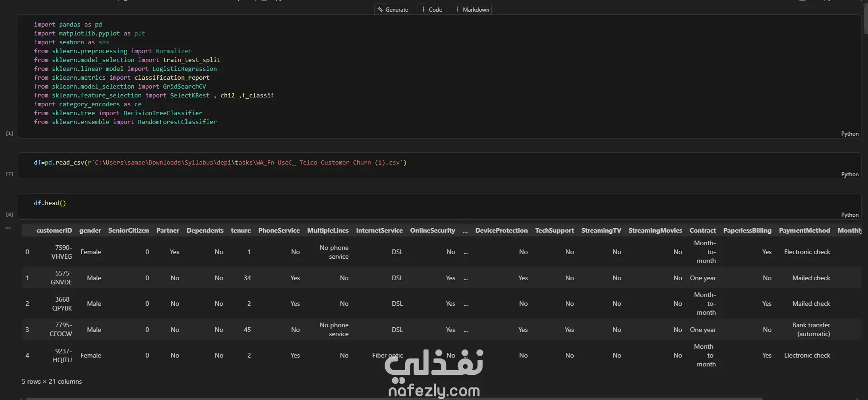The height and width of the screenshot is (400, 868).
Task: Select the SeniorCitizen column header
Action: tap(129, 230)
